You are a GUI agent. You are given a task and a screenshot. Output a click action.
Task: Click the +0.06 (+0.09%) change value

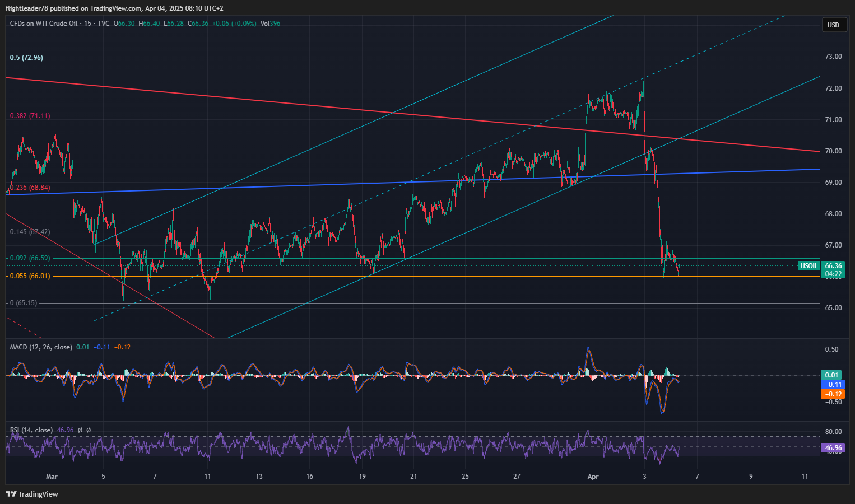click(234, 24)
